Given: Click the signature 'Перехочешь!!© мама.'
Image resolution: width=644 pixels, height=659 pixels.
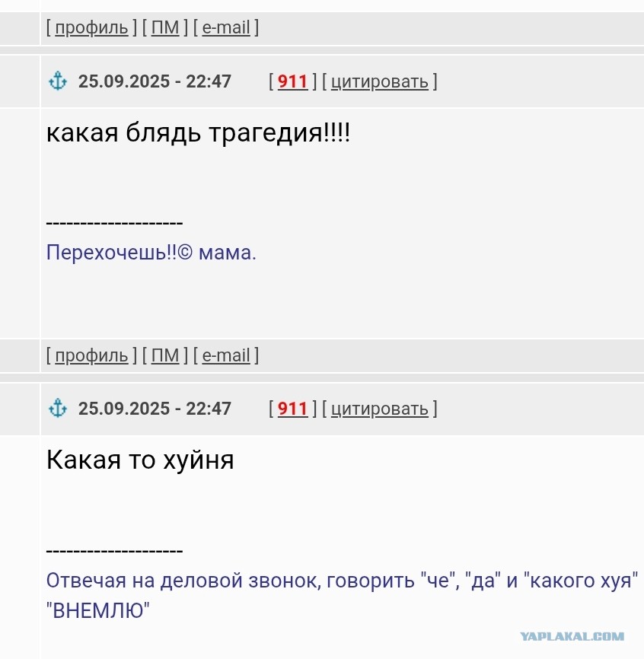Looking at the screenshot, I should tap(151, 253).
